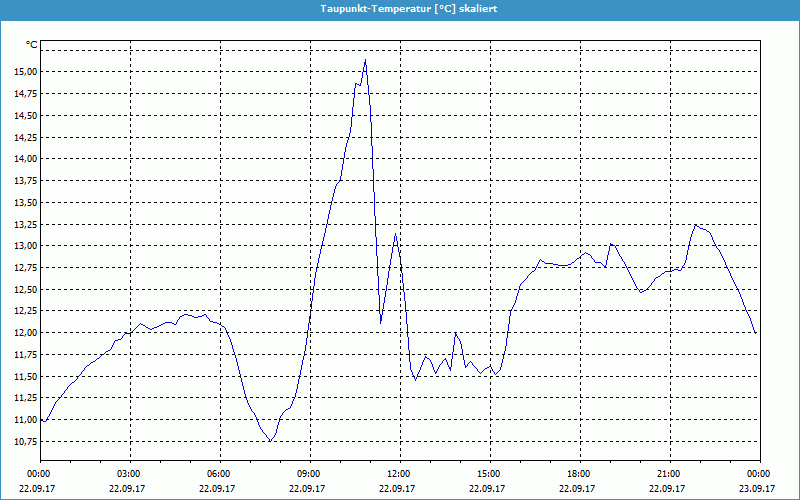The image size is (800, 500).
Task: Select the 09:00 time label on x-axis
Action: coord(309,474)
